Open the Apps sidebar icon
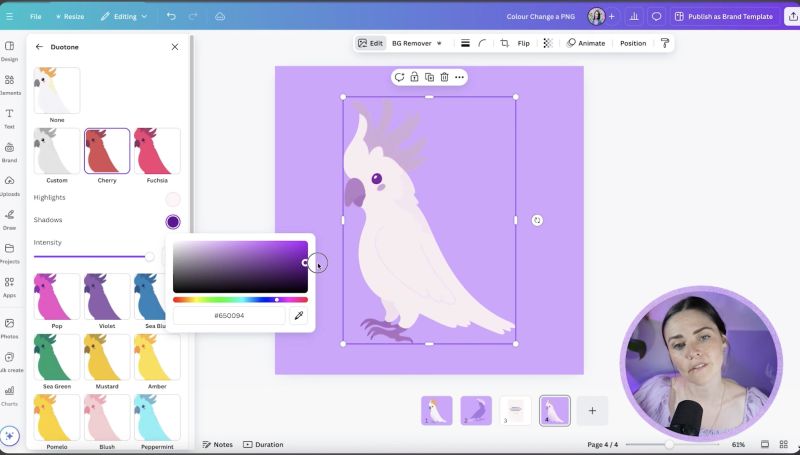The image size is (800, 455). click(x=9, y=287)
